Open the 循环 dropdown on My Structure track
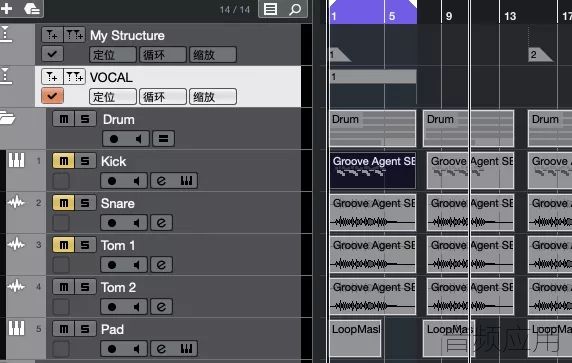This screenshot has width=572, height=363. 163,55
